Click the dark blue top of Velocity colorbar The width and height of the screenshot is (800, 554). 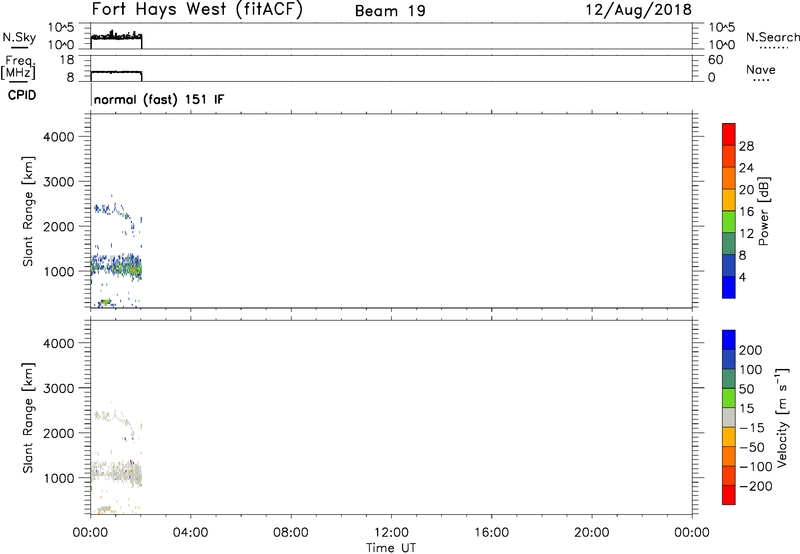click(729, 340)
